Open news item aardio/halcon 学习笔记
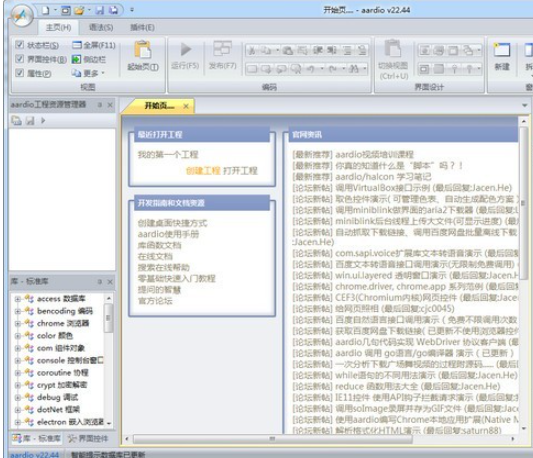 (383, 177)
